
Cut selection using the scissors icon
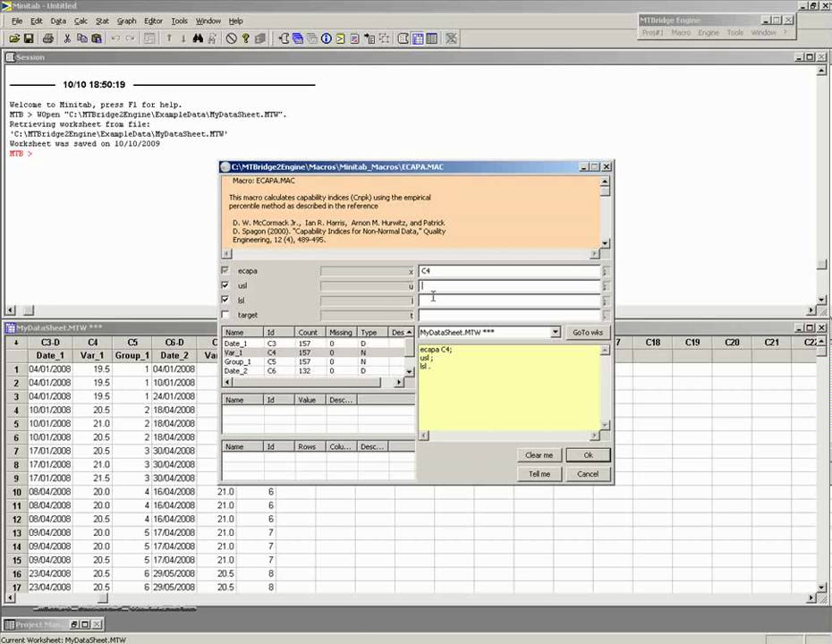[x=67, y=38]
